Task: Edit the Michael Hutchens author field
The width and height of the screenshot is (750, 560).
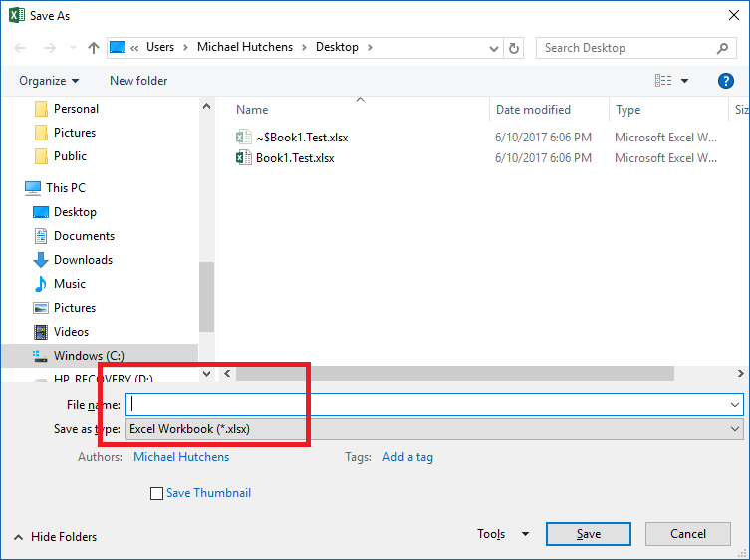Action: tap(181, 457)
